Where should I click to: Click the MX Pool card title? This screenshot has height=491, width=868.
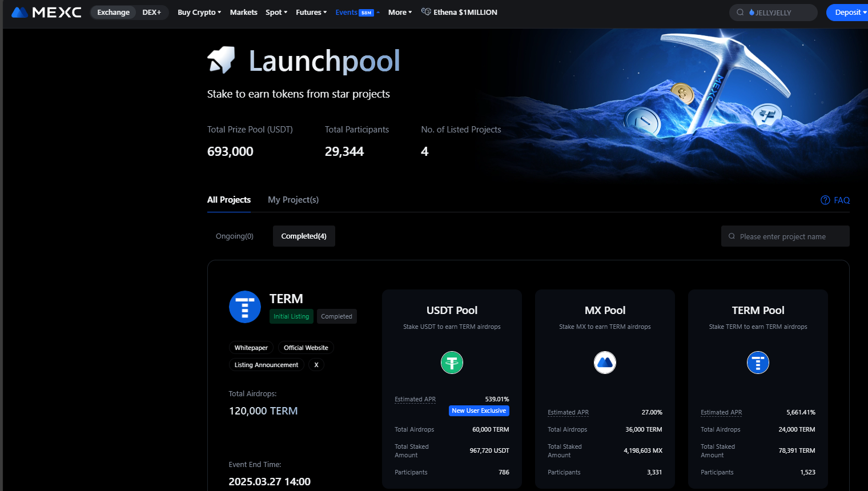click(605, 311)
